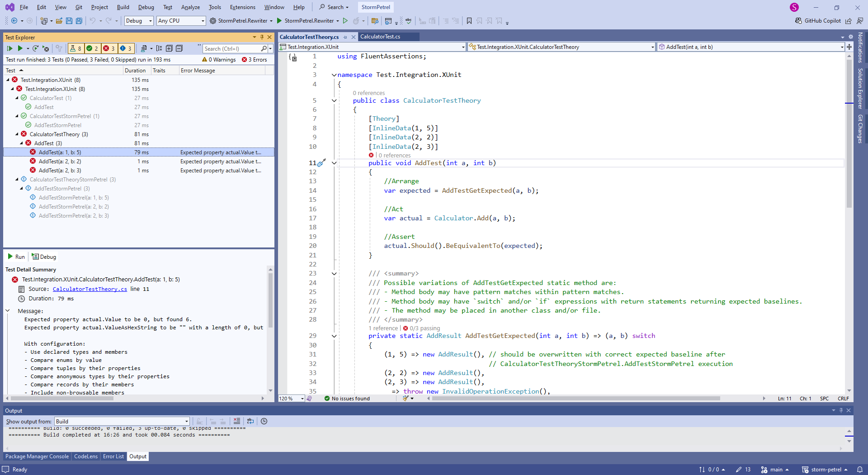The height and width of the screenshot is (475, 868).
Task: Cancel the running tests
Action: point(46,48)
